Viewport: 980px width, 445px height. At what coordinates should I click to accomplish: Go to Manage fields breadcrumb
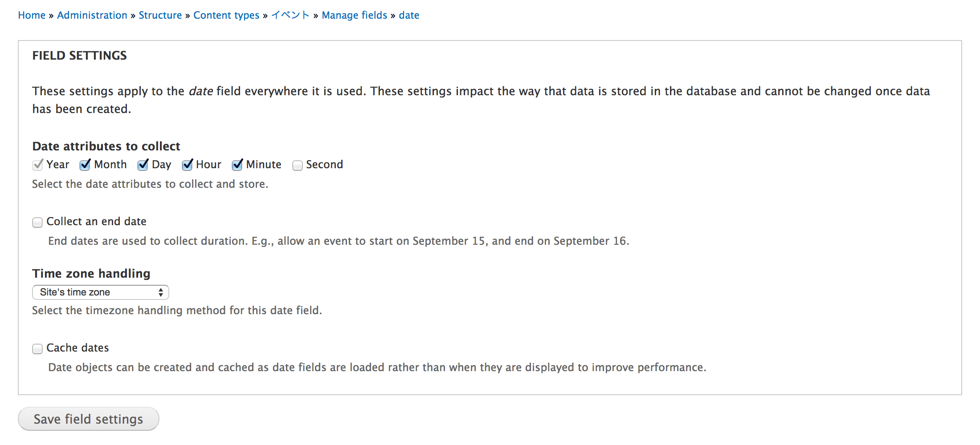pyautogui.click(x=355, y=15)
